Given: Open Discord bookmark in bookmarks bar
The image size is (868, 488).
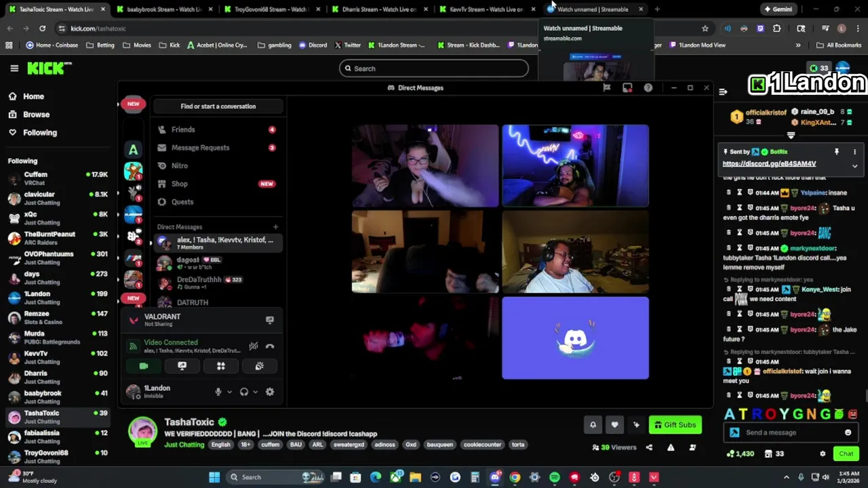Looking at the screenshot, I should click(x=313, y=45).
